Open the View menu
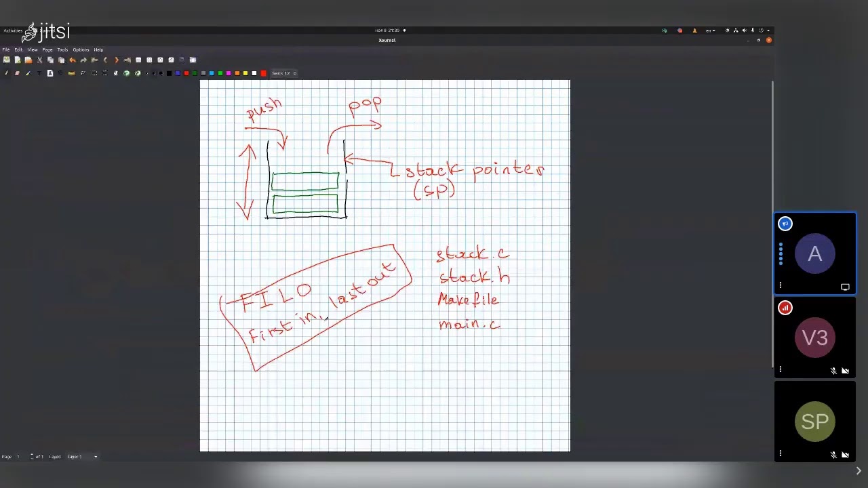868x488 pixels. click(x=33, y=49)
